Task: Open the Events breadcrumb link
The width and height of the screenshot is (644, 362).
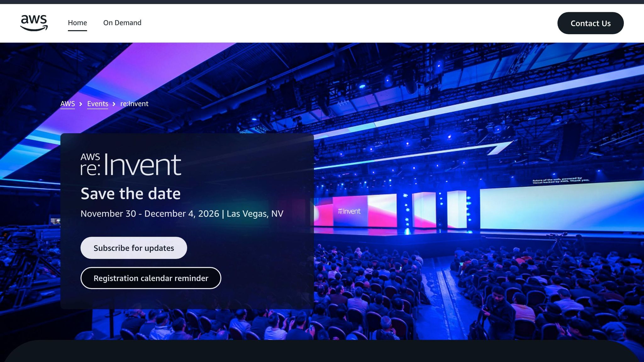Action: (97, 104)
